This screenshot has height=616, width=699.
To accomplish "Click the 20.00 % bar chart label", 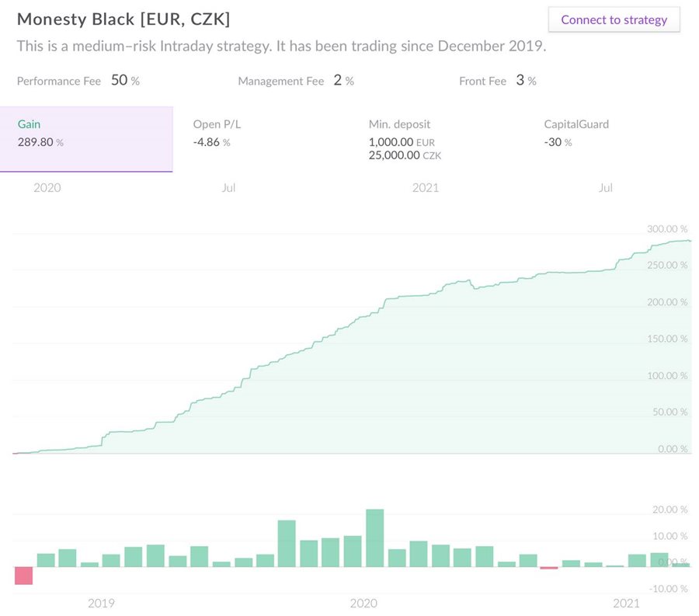I will [670, 509].
